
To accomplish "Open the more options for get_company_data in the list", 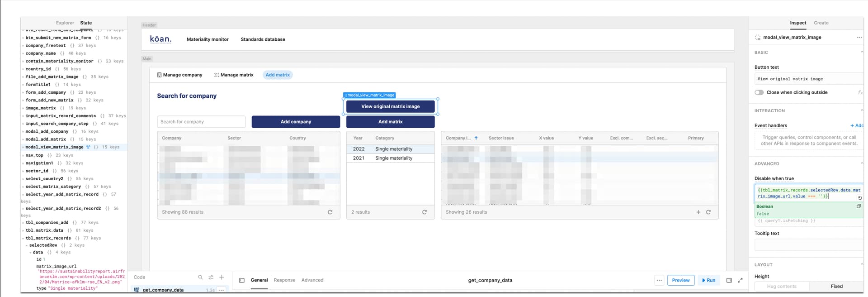I will (x=221, y=290).
